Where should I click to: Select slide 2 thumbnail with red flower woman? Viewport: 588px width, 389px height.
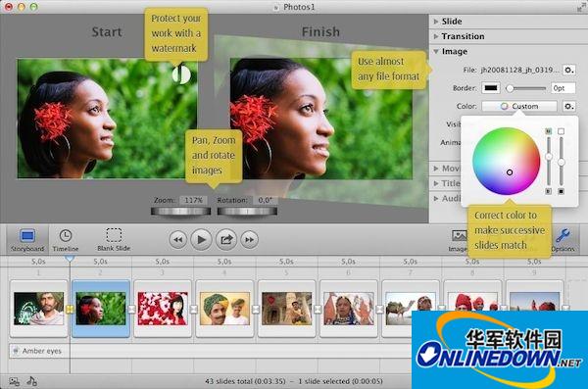coord(101,309)
